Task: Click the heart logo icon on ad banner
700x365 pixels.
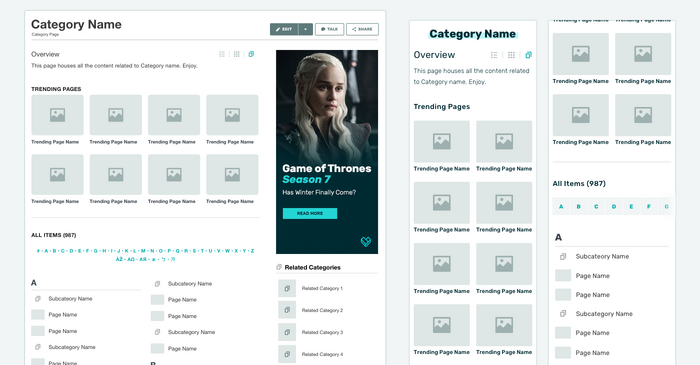Action: click(x=366, y=242)
